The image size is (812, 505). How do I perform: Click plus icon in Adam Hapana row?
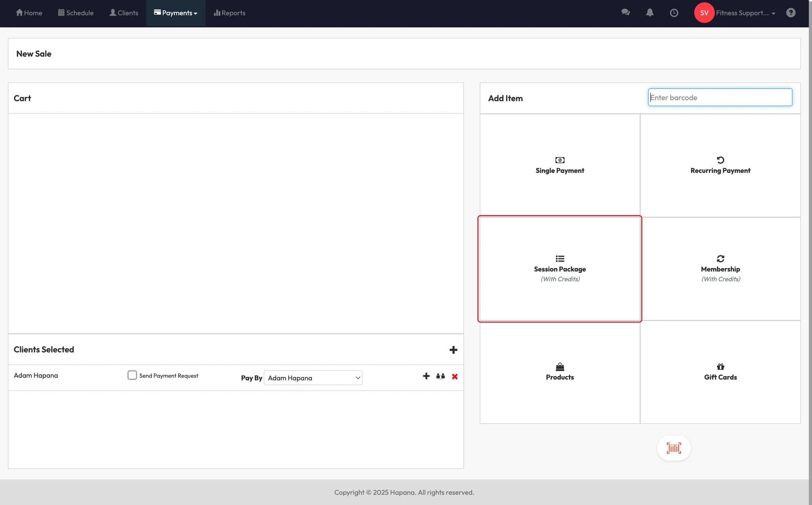(x=426, y=376)
